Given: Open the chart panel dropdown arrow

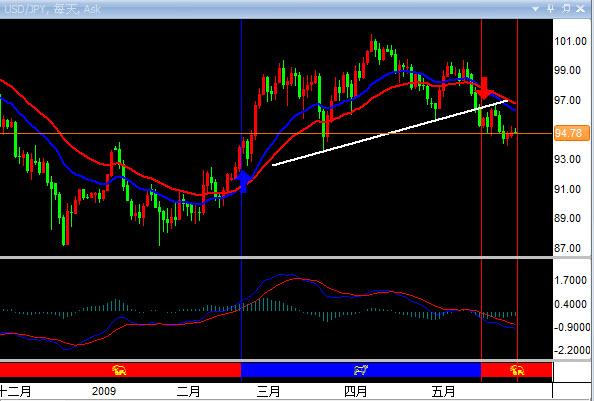Looking at the screenshot, I should pos(535,9).
